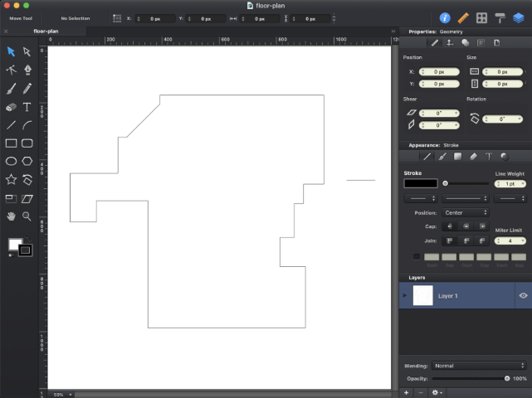Activate the Zoom magnifier tool
The width and height of the screenshot is (532, 398).
pyautogui.click(x=27, y=216)
